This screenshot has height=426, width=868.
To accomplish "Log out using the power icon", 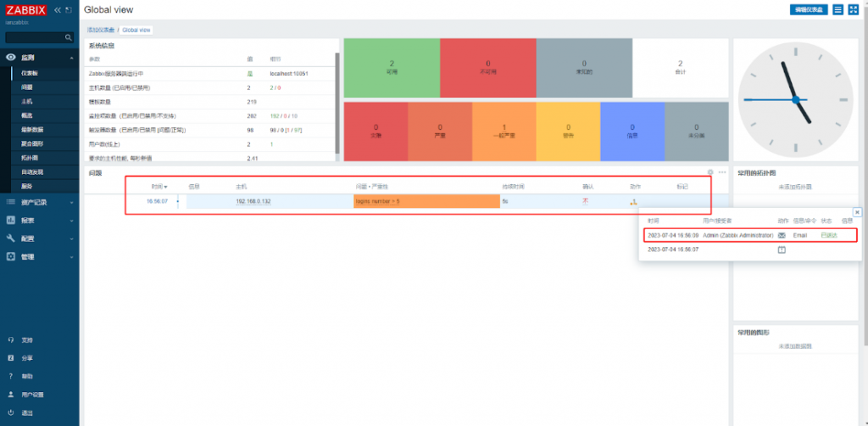I will (10, 412).
